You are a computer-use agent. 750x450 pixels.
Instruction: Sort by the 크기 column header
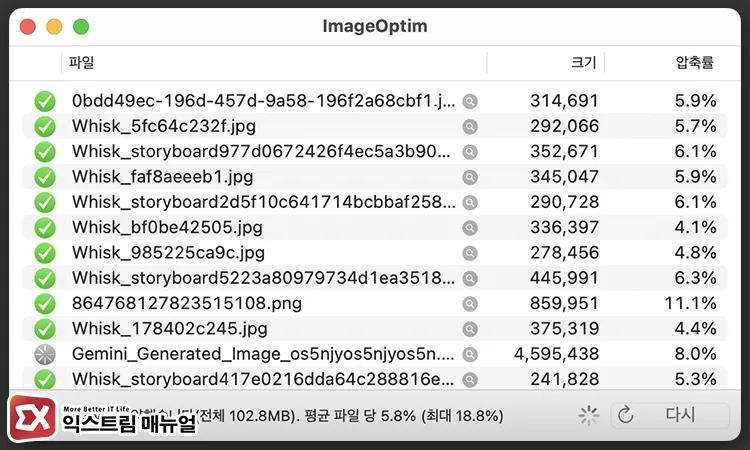coord(546,63)
